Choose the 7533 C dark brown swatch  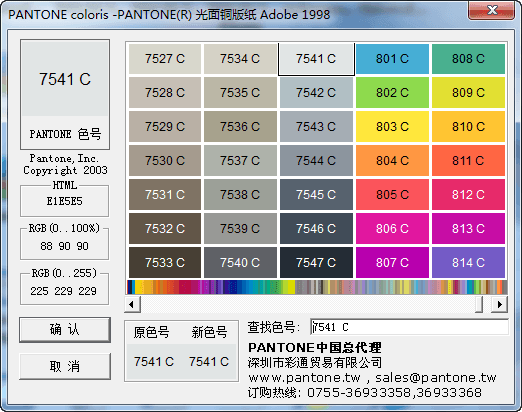pos(165,263)
